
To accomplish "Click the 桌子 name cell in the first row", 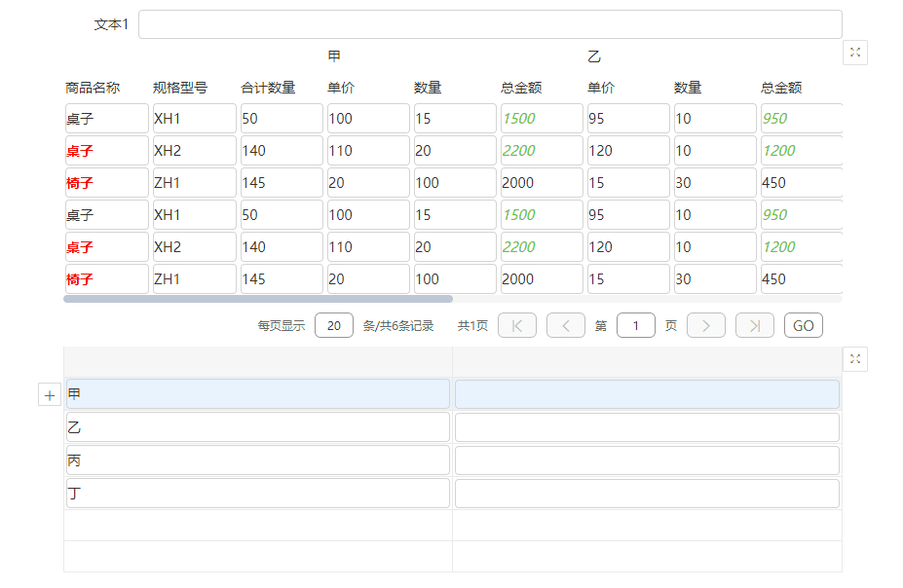I will pyautogui.click(x=106, y=119).
